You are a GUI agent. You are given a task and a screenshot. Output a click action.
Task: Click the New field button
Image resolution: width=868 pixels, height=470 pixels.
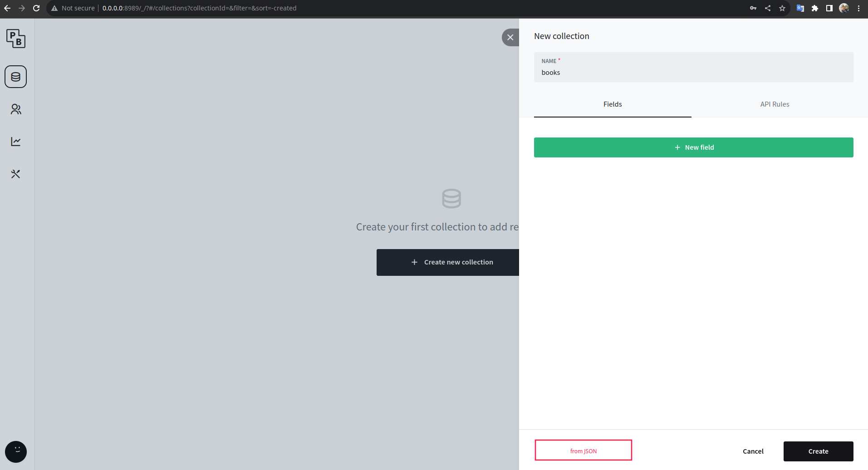[693, 147]
